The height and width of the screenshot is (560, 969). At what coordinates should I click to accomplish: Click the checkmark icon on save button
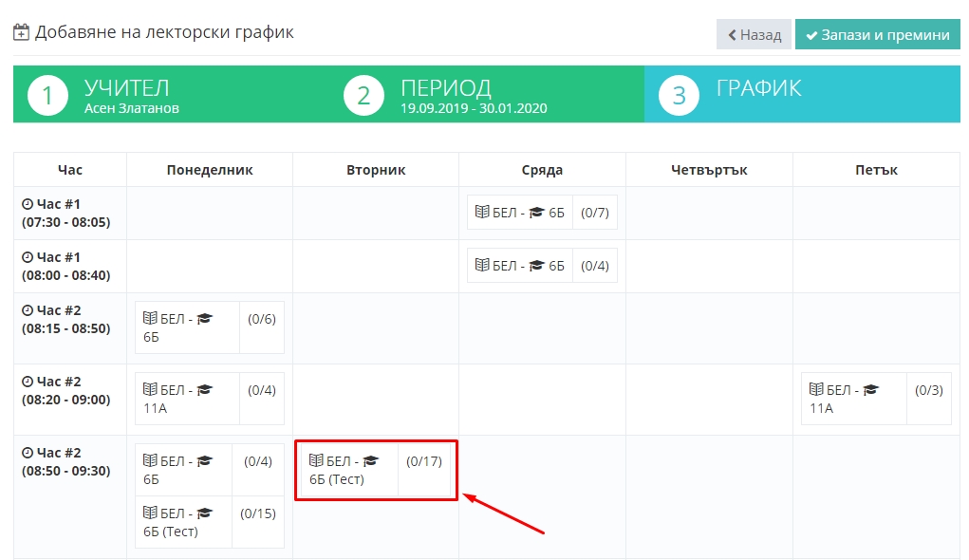tap(811, 36)
